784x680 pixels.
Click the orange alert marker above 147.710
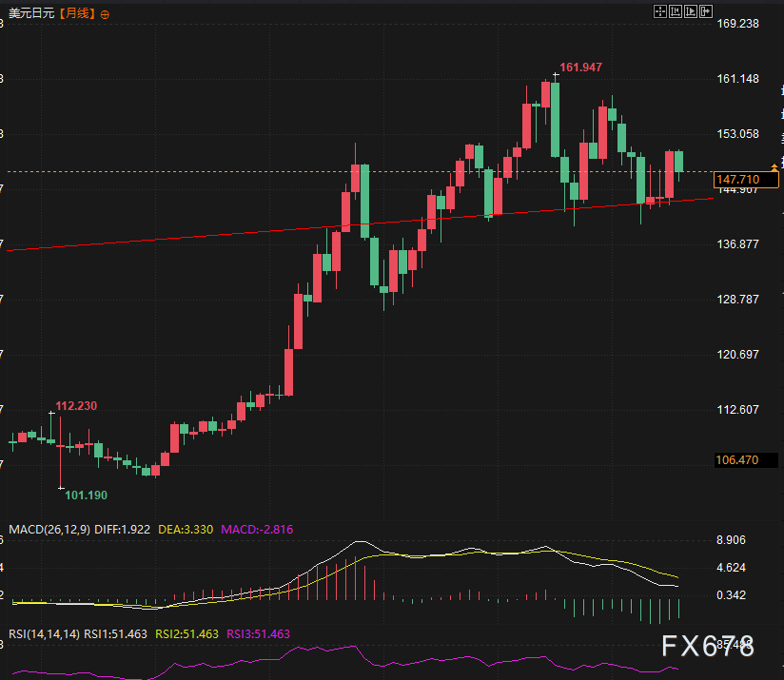(x=774, y=166)
